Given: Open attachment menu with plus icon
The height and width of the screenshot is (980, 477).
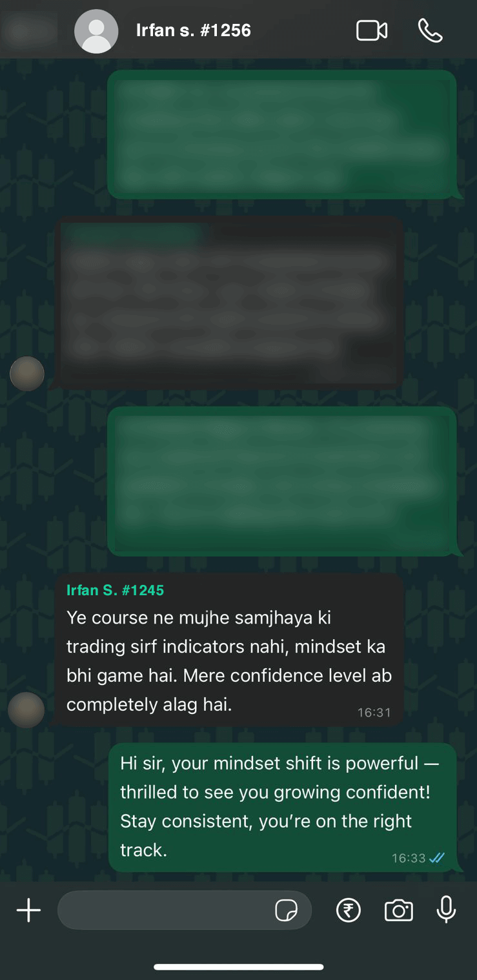Looking at the screenshot, I should click(x=28, y=910).
